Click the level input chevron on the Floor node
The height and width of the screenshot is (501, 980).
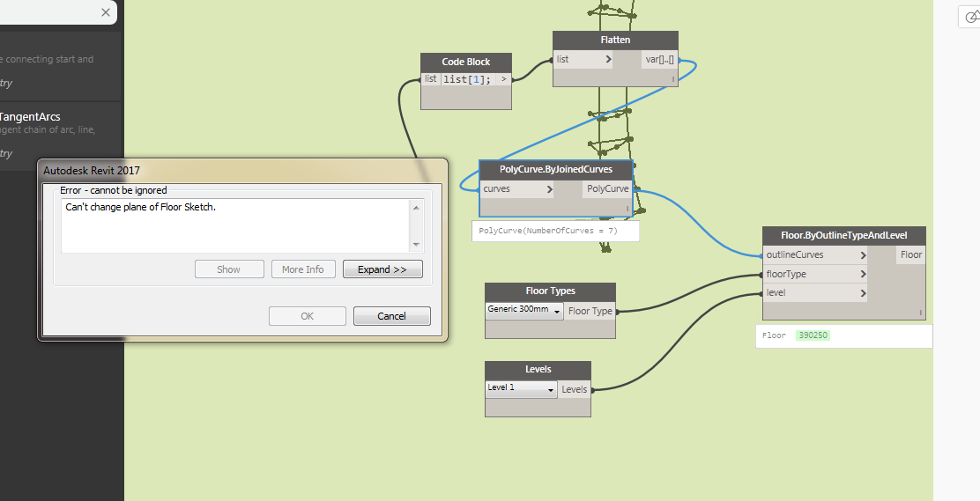click(863, 292)
